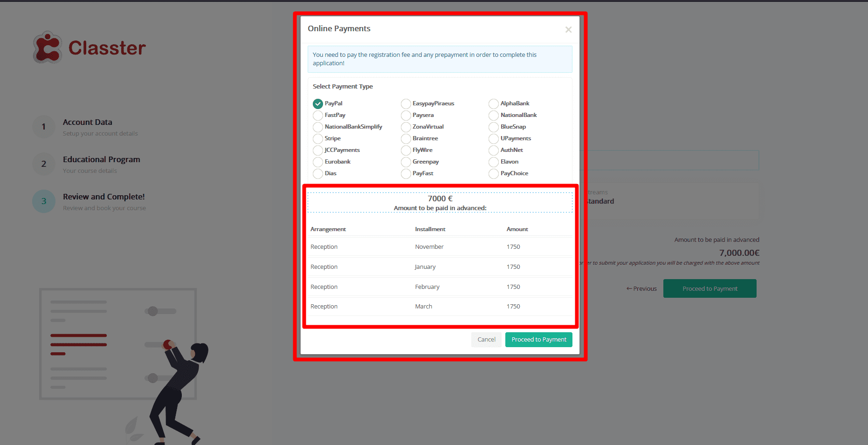Click the Installment column header
This screenshot has width=868, height=445.
click(x=430, y=229)
